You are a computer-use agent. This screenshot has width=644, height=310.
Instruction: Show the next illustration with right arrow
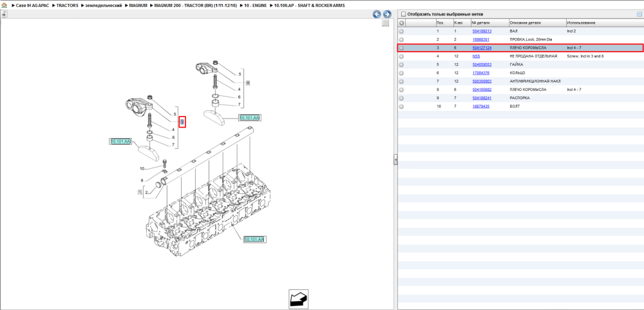386,14
